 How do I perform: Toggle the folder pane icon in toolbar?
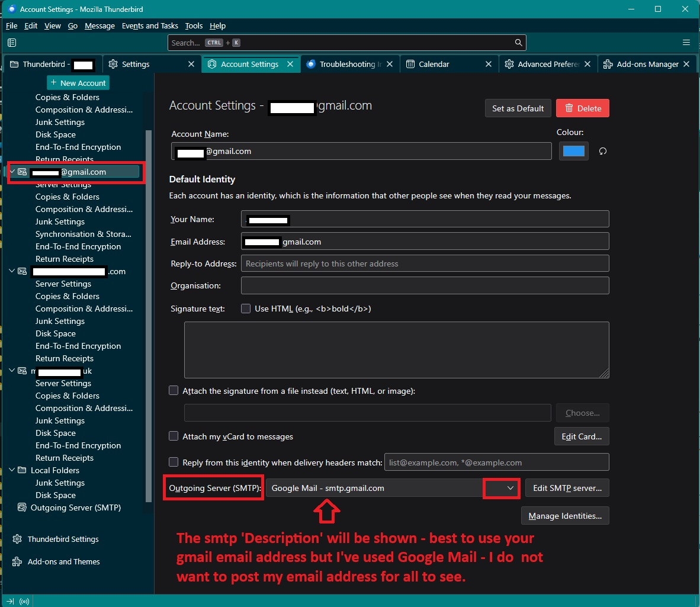click(12, 43)
